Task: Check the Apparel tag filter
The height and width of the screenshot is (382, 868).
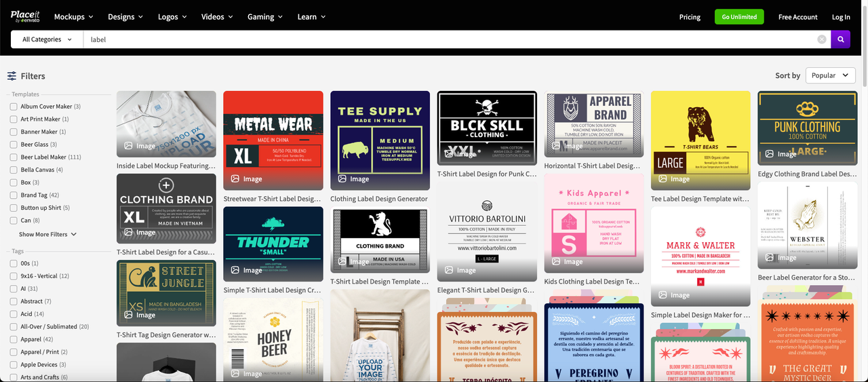Action: coord(14,339)
